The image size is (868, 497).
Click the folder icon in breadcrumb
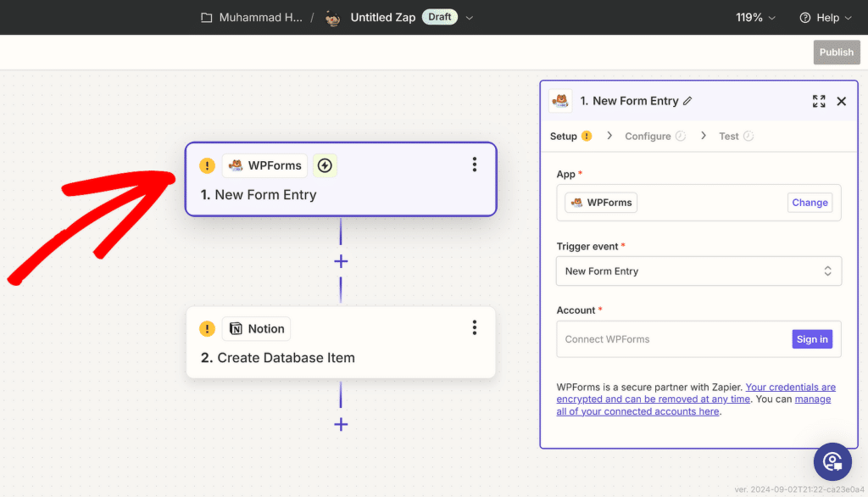(207, 18)
